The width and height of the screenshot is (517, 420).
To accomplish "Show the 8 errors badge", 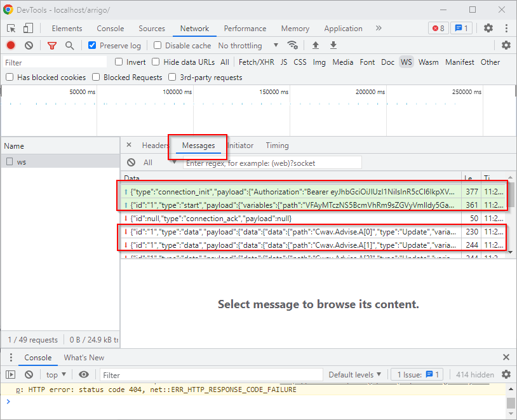I will coord(438,29).
